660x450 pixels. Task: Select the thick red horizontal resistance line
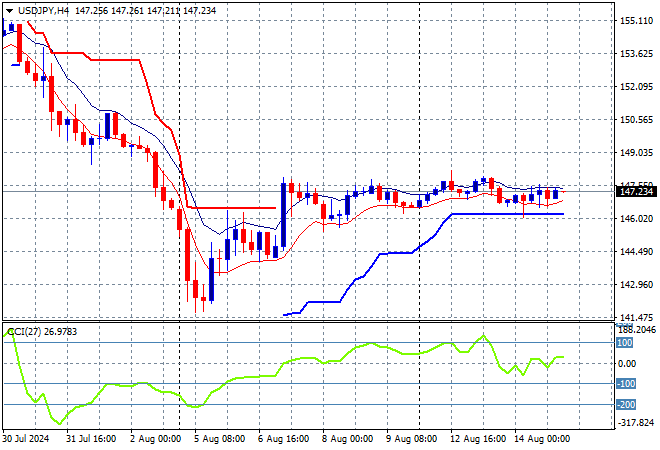(x=232, y=208)
